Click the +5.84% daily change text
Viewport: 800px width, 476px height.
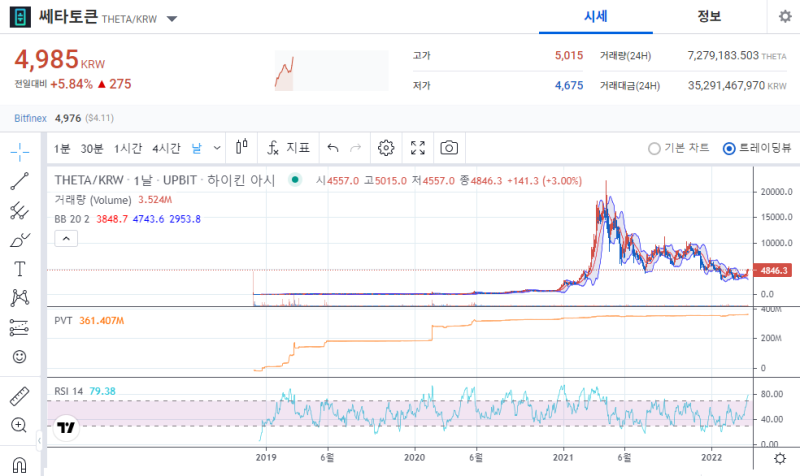pyautogui.click(x=71, y=84)
